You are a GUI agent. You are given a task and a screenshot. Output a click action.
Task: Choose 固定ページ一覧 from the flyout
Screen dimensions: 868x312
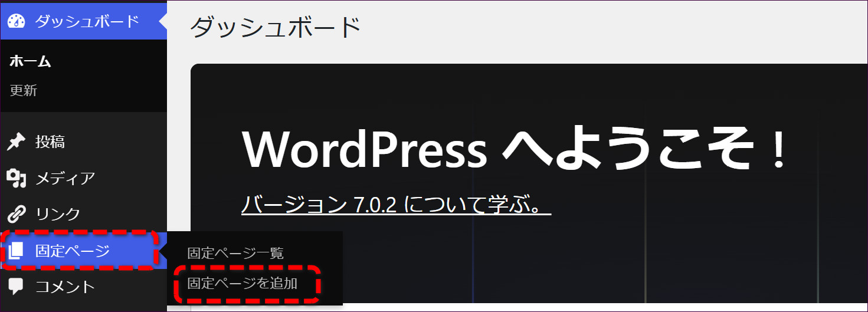236,254
